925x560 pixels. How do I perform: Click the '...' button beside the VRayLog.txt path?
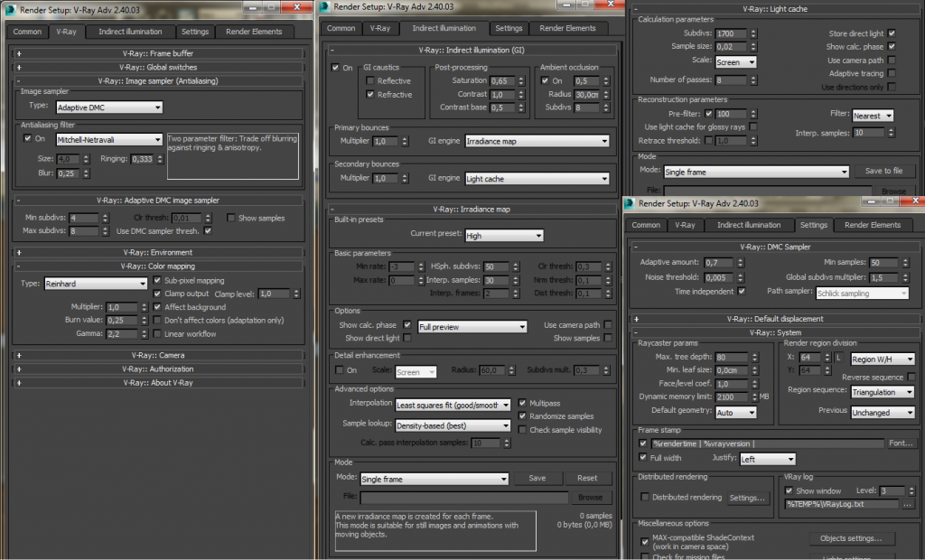(907, 504)
